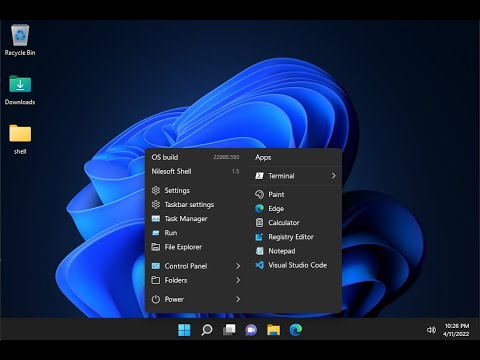Viewport: 480px width, 360px height.
Task: Click the File Explorer icon in the menu
Action: coord(156,247)
